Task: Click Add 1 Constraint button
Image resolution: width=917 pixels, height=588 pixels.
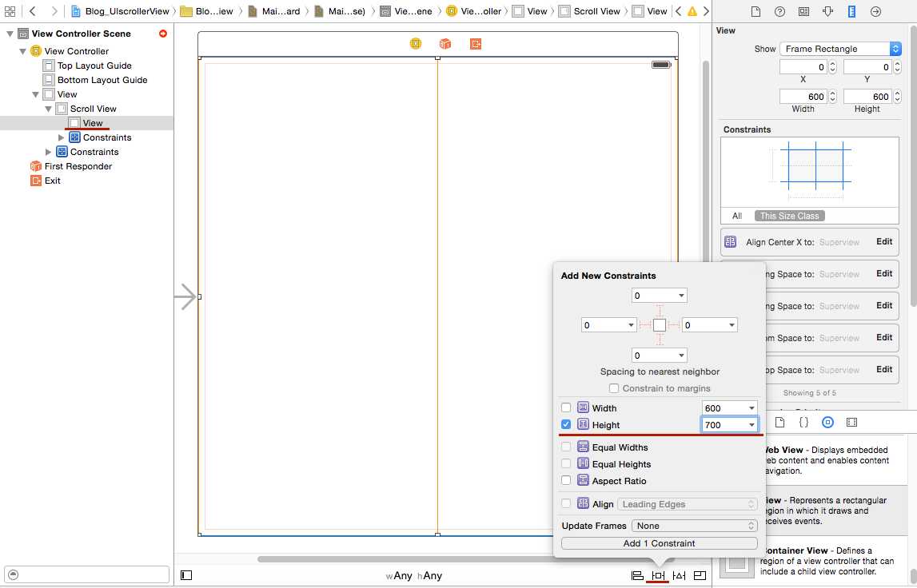Action: pos(659,543)
